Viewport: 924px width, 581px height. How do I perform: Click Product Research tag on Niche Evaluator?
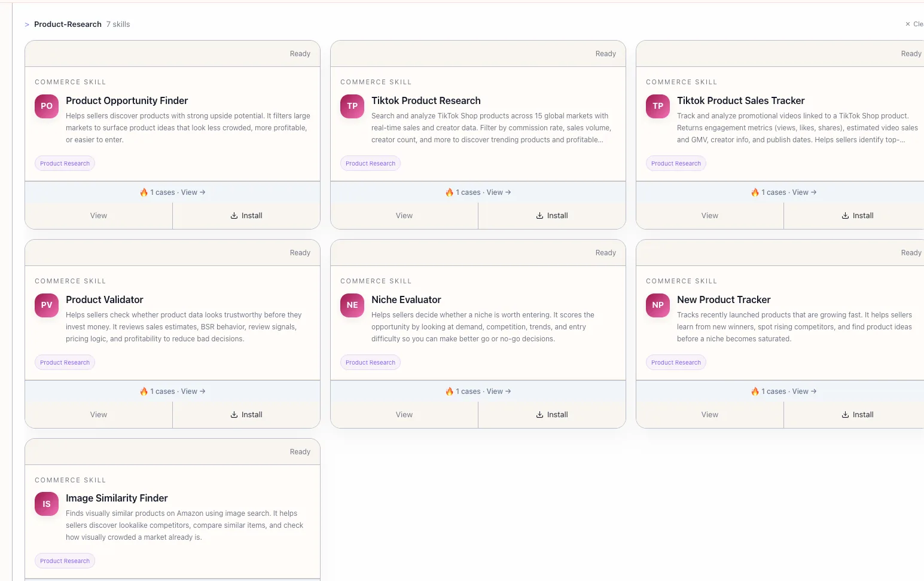(370, 363)
